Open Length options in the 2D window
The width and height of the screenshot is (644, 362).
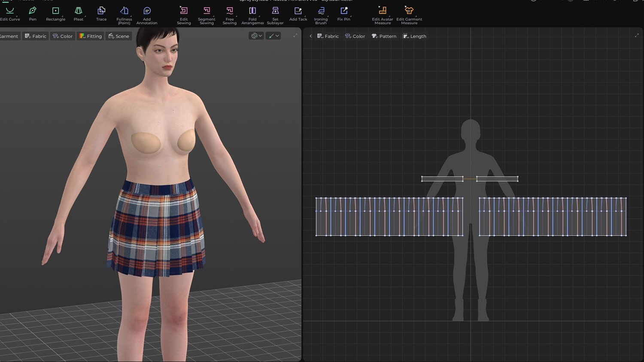tap(415, 36)
